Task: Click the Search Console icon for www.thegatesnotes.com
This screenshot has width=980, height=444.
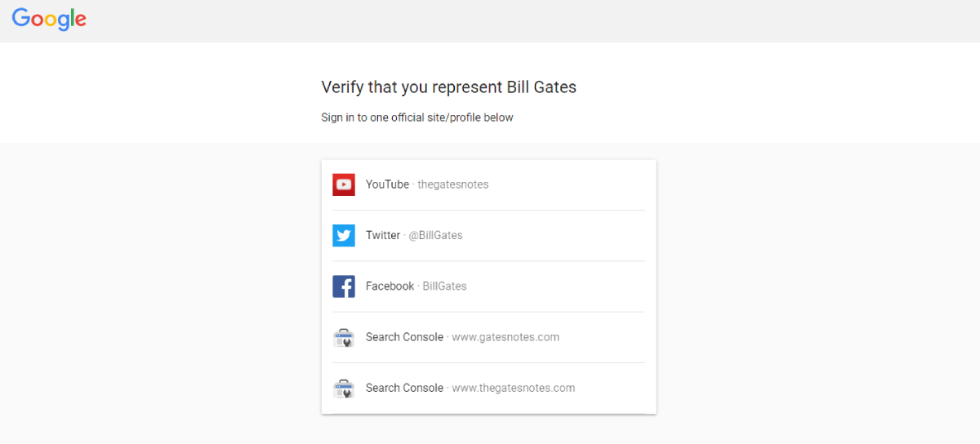Action: [x=344, y=388]
